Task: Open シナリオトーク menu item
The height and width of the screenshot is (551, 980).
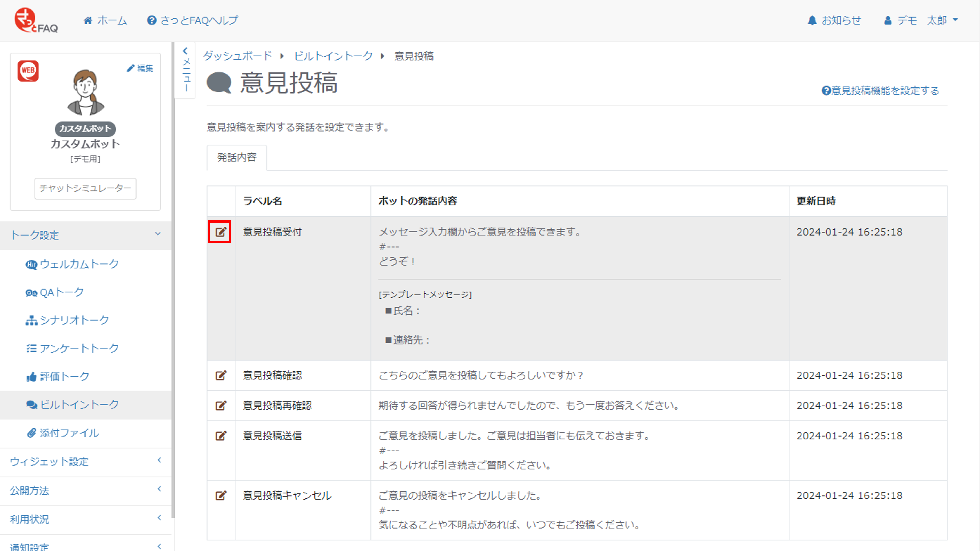Action: [x=67, y=320]
